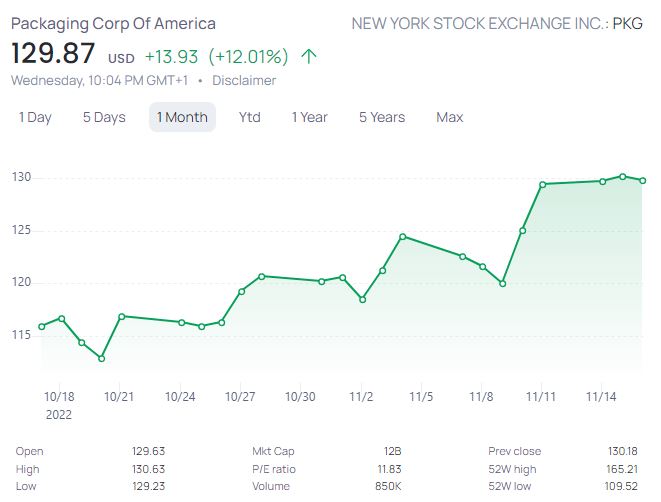Click the first data point on the line
The height and width of the screenshot is (502, 661).
tap(41, 326)
